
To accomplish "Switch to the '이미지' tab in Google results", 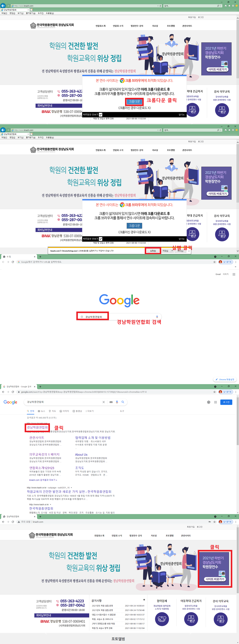I will pos(64,411).
